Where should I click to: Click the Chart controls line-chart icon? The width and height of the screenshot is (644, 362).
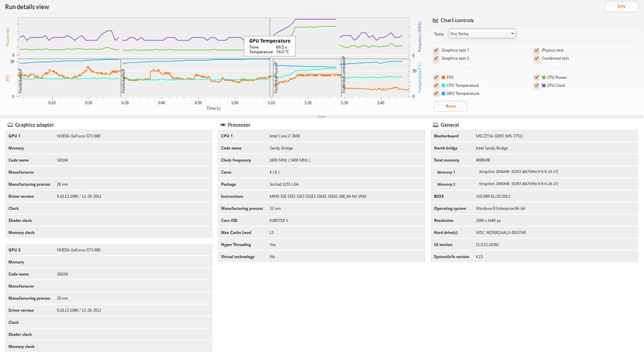436,21
